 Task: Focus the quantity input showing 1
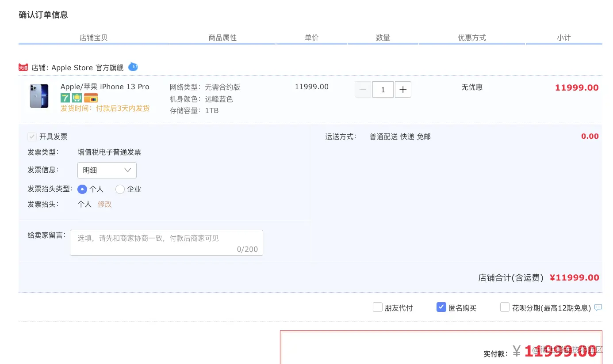(x=383, y=90)
